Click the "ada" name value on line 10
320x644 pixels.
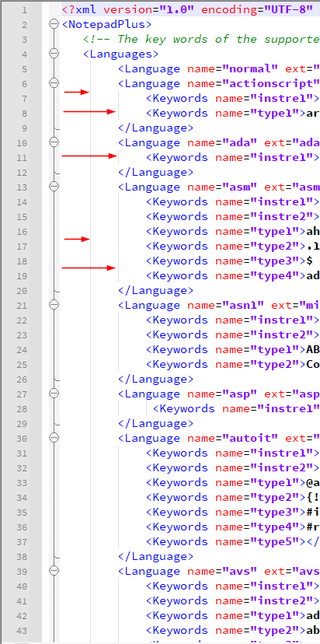239,143
